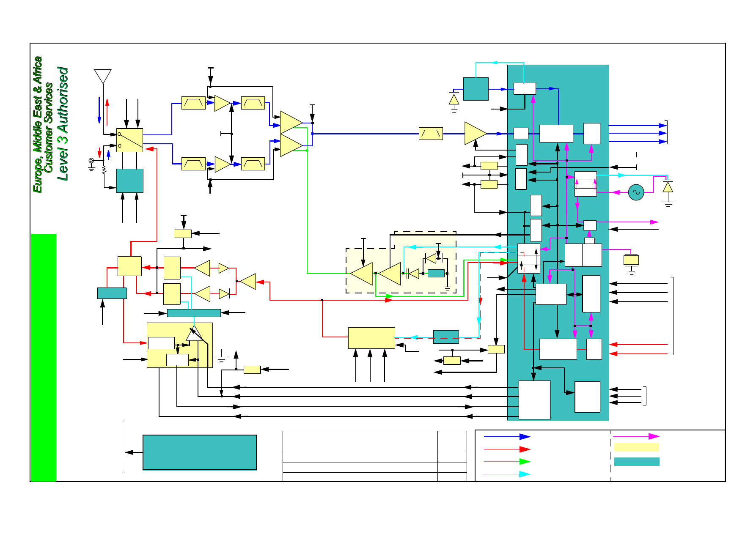Click the large amplifier triangle feeding the teal block
Screen dimensions: 756x534
(475, 133)
